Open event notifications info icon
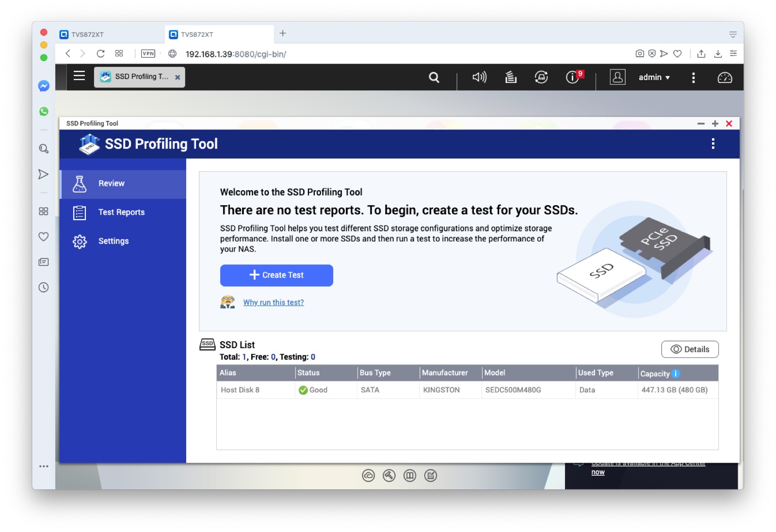This screenshot has width=776, height=532. [x=574, y=77]
